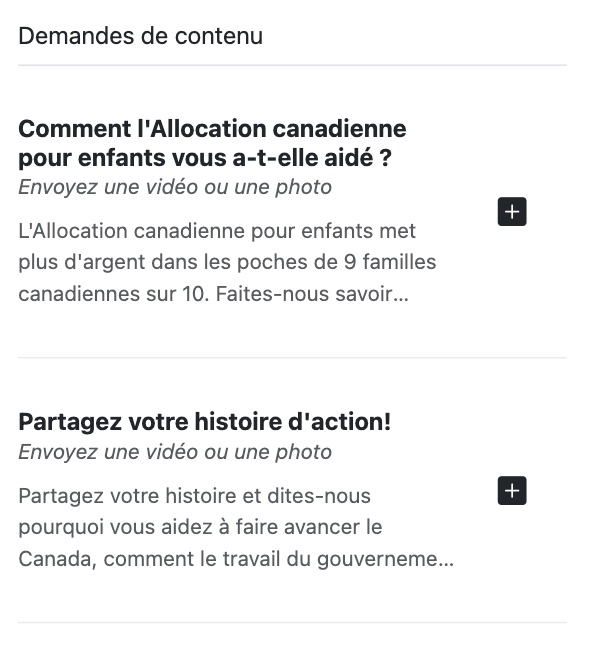Select the line 'pour enfants vous a-t-elle aidé ?'
This screenshot has width=590, height=654.
click(205, 158)
